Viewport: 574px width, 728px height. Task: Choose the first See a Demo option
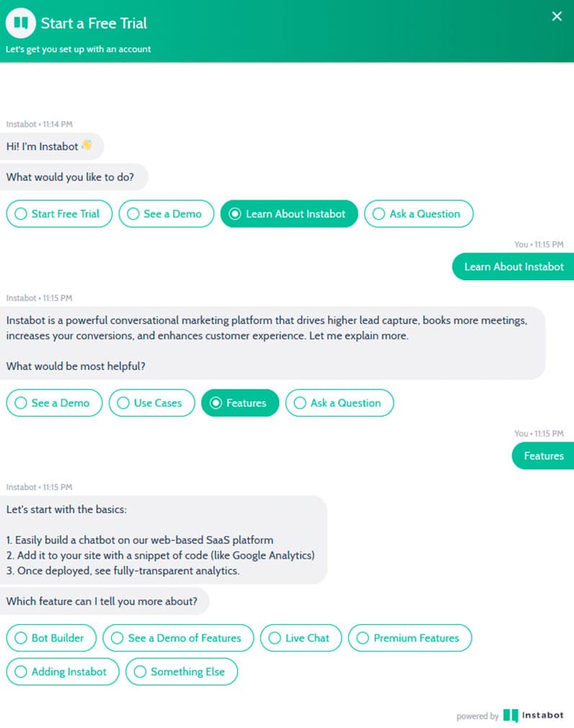(x=167, y=214)
